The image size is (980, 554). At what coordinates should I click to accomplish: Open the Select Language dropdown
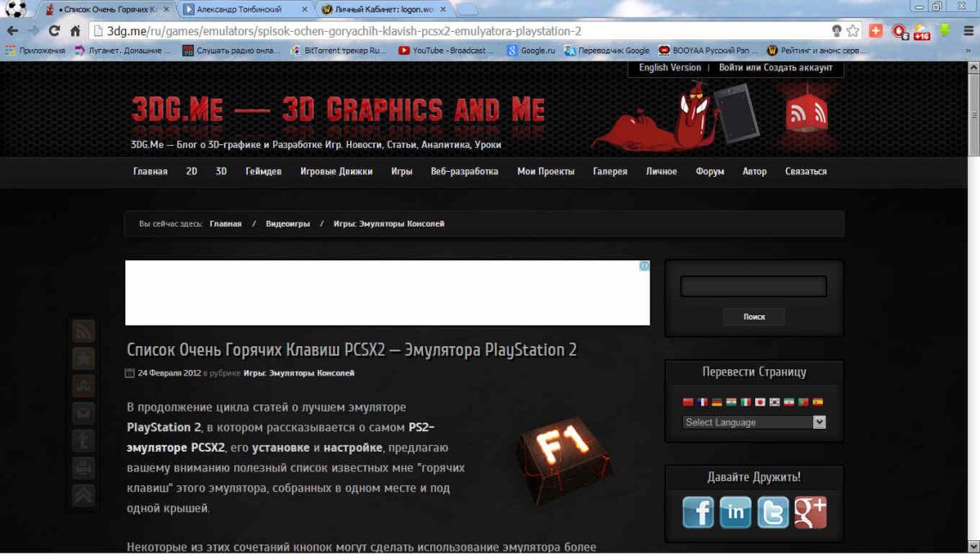[753, 423]
